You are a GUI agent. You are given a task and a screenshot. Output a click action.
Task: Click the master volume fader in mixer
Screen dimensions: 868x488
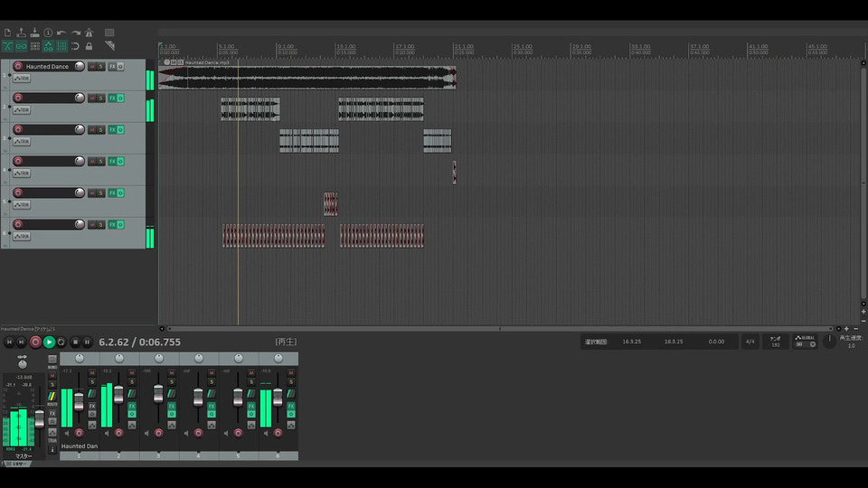coord(39,418)
